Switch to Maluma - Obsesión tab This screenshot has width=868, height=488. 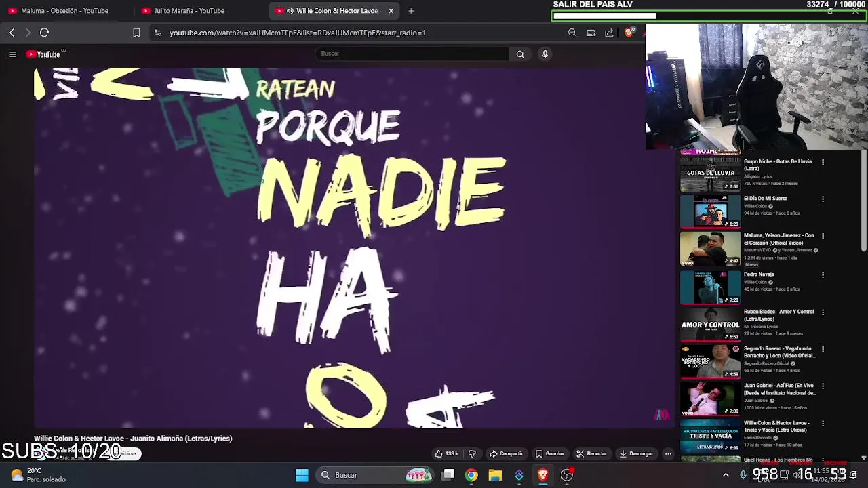pyautogui.click(x=65, y=11)
